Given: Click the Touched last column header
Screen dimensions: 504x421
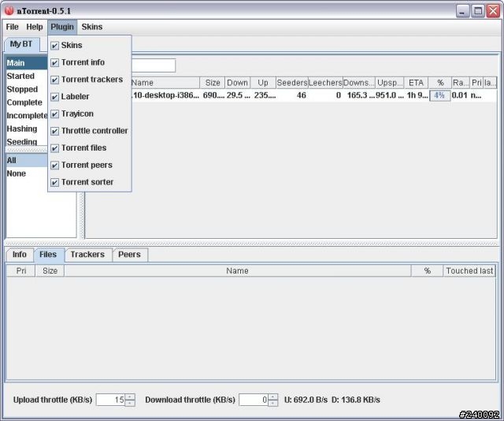Looking at the screenshot, I should 469,270.
